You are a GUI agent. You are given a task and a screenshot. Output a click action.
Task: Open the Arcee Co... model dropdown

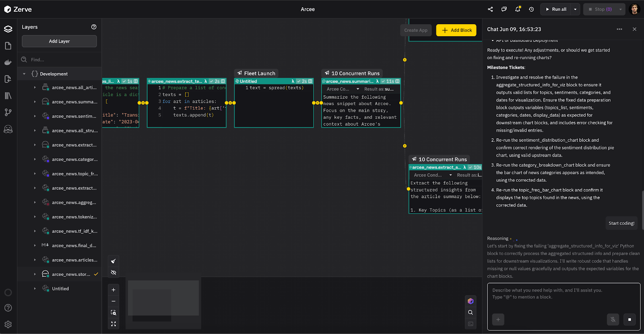pyautogui.click(x=343, y=89)
